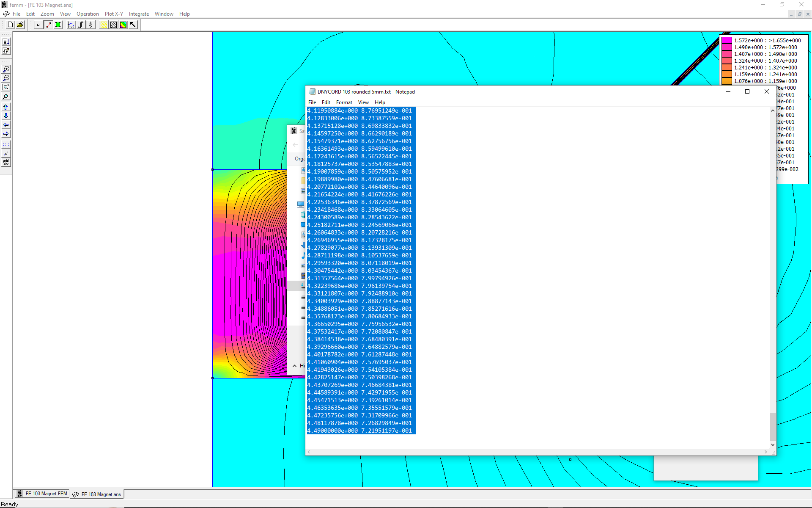Viewport: 812px width, 508px height.
Task: Open Notepad's Format menu
Action: point(344,102)
